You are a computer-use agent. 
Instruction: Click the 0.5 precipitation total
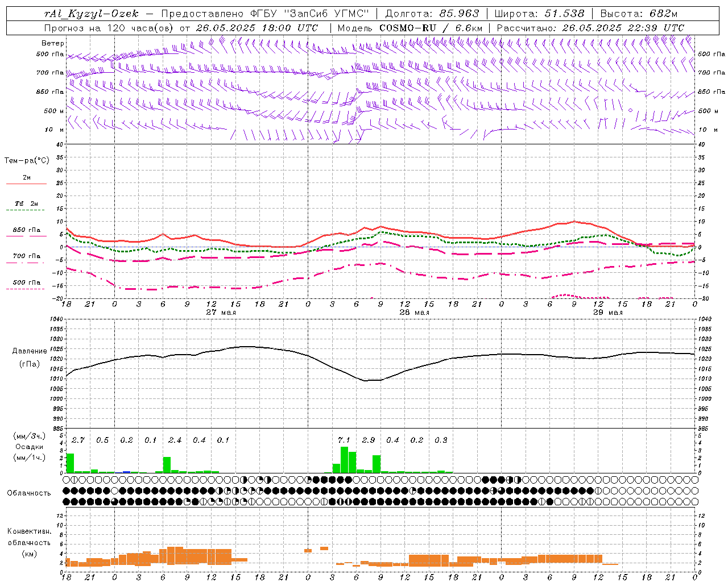102,440
